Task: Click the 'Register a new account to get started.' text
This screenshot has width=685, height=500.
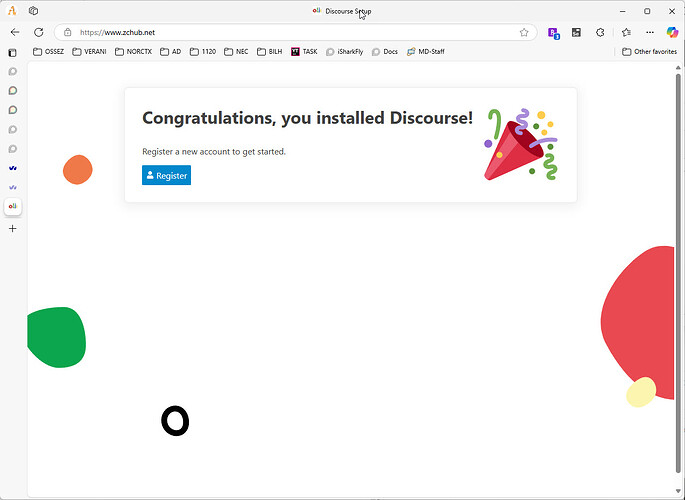Action: 214,152
